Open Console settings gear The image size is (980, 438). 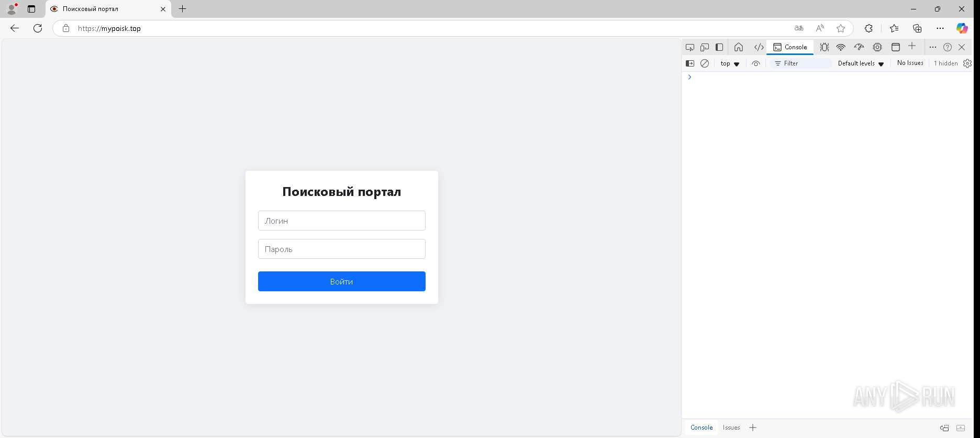pos(967,63)
